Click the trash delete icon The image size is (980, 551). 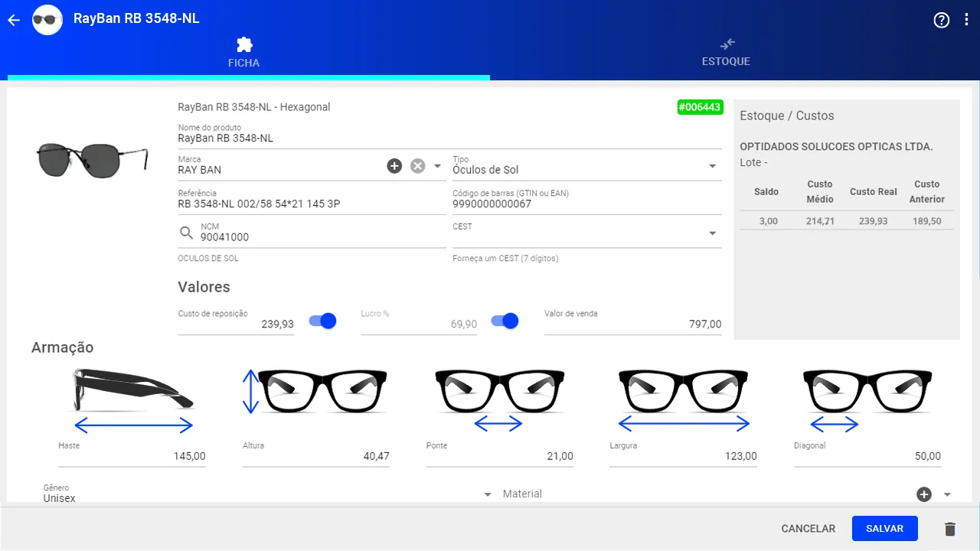(x=950, y=529)
